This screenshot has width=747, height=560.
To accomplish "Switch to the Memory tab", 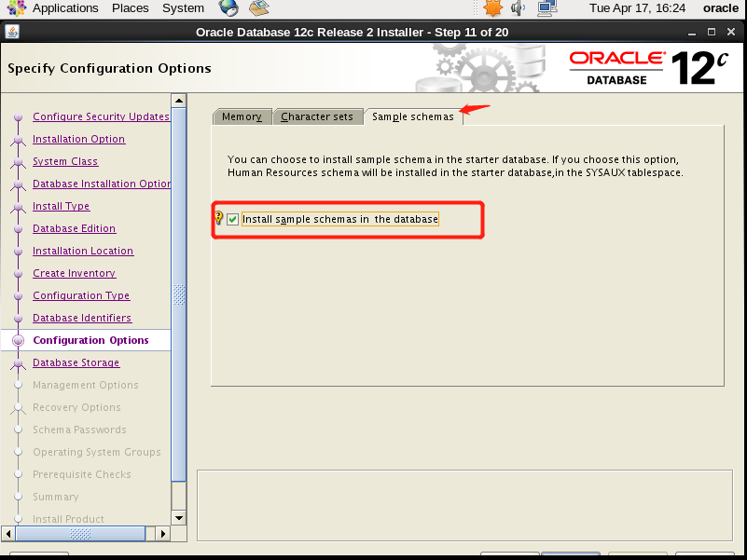I will [x=242, y=116].
